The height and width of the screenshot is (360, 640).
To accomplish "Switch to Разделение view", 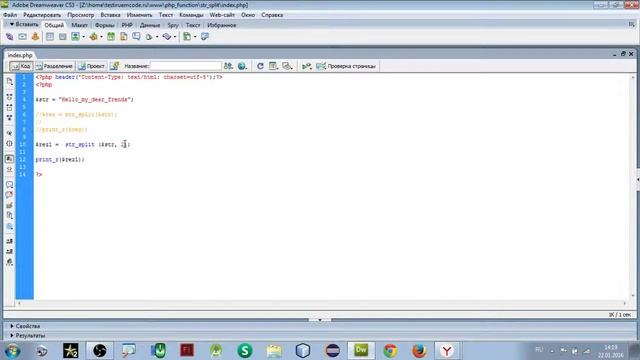I will click(x=54, y=66).
